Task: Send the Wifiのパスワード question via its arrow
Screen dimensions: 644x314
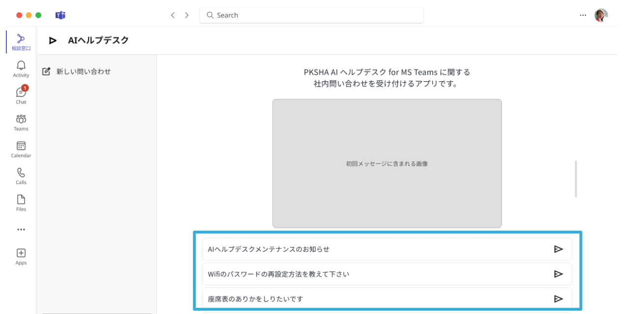Action: 558,274
